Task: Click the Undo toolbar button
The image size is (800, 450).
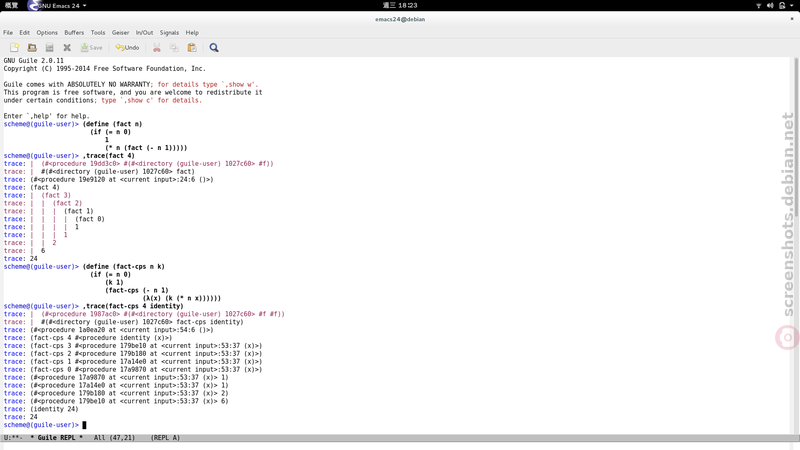Action: (x=127, y=47)
